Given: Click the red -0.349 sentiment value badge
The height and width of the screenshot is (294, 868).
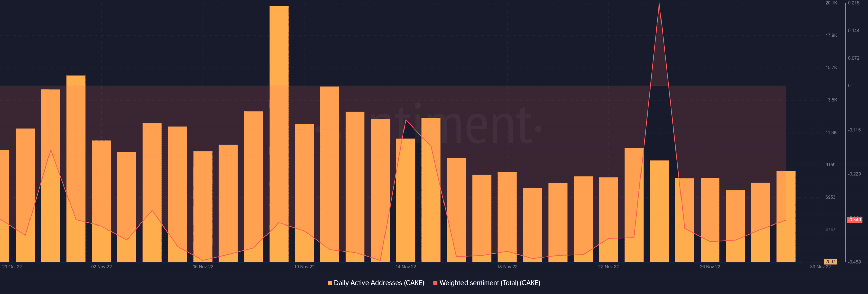Looking at the screenshot, I should click(x=854, y=220).
